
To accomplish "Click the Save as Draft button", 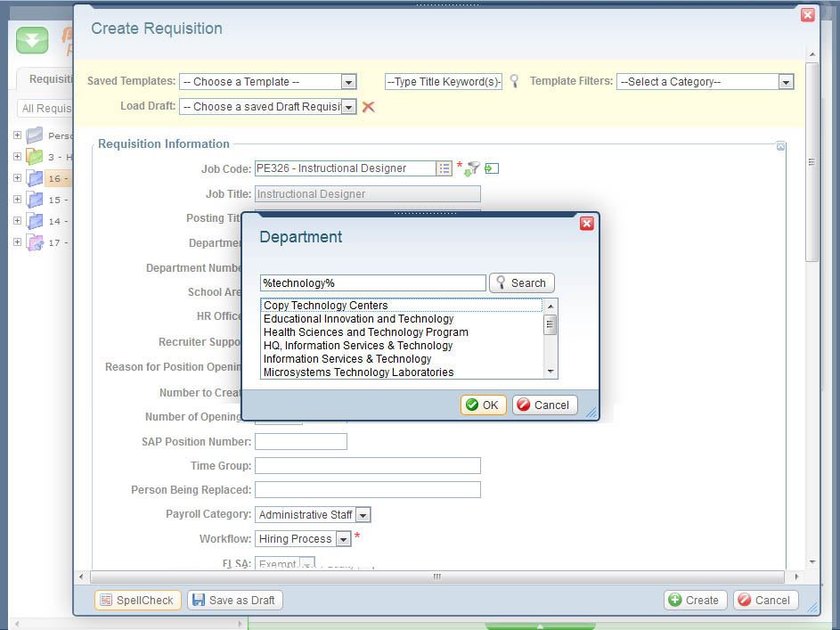I will pos(235,600).
